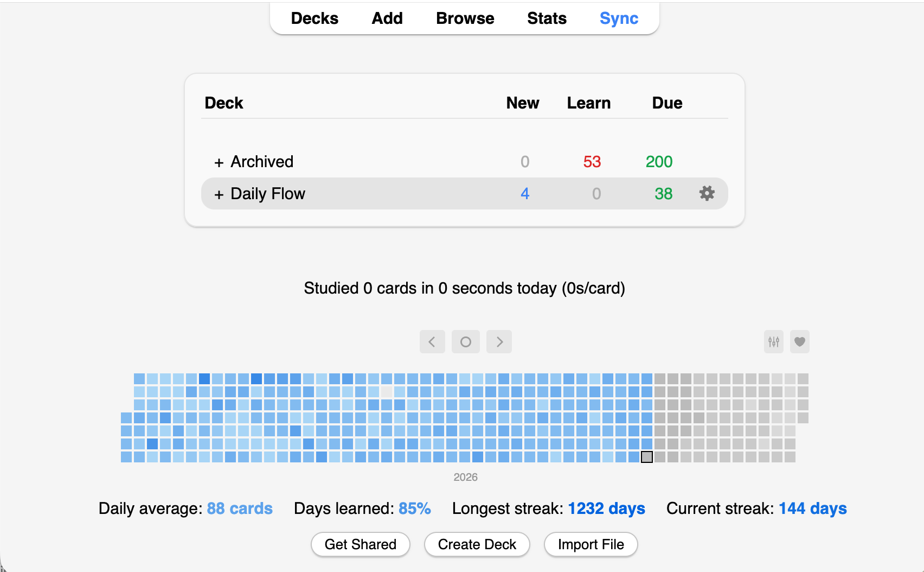Click the Create Deck button
The height and width of the screenshot is (572, 924).
click(x=477, y=544)
